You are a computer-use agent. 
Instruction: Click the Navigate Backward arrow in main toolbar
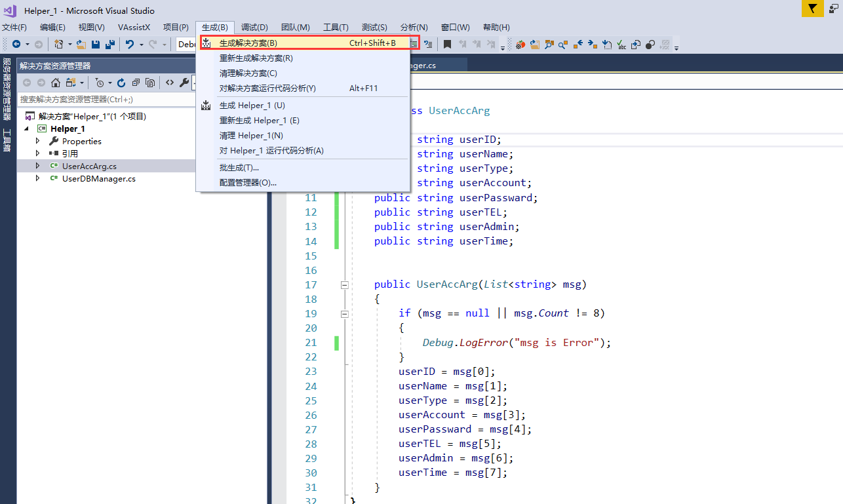pos(16,44)
